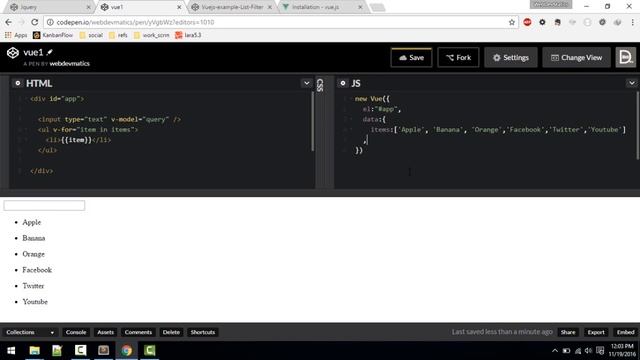
Task: Close the vue1 browser tab
Action: click(179, 7)
